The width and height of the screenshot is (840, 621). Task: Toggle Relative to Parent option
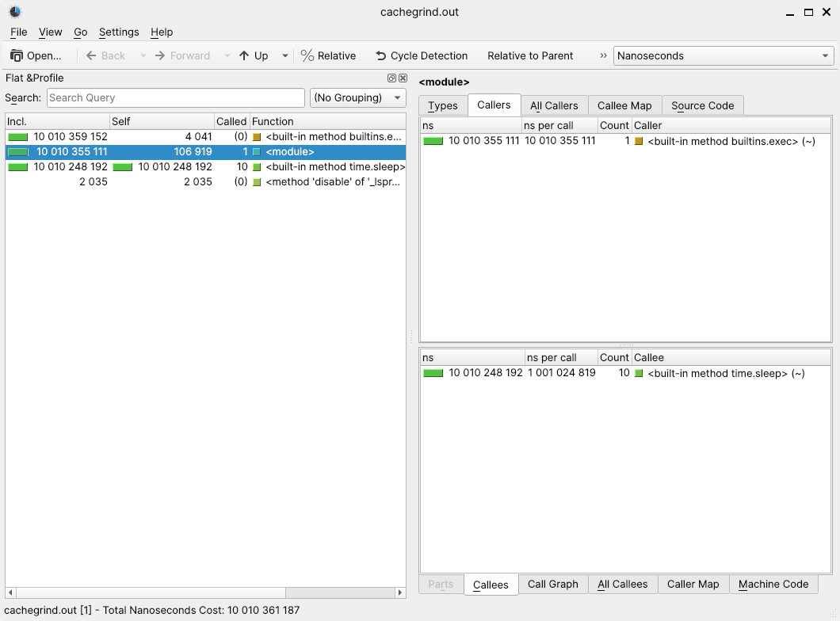(530, 55)
